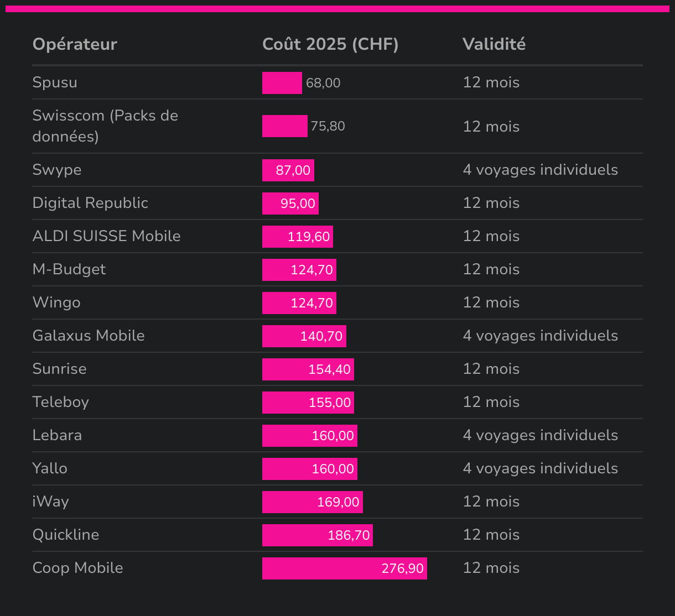
Task: Click the Coût 2025 (CHF) column header
Action: click(x=330, y=44)
